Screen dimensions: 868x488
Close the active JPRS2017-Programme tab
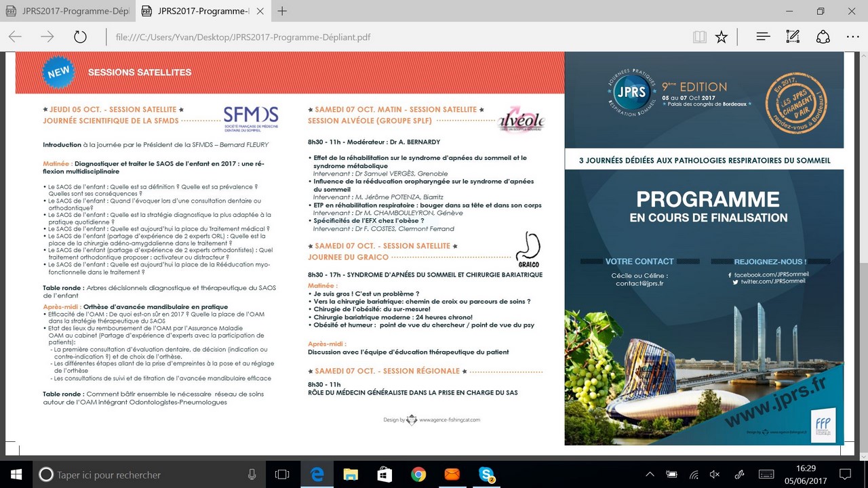pos(260,11)
